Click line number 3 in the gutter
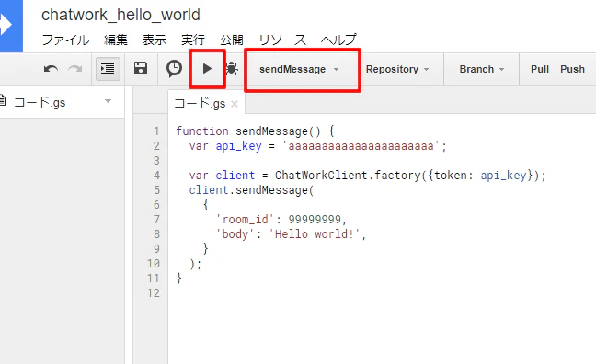 coord(156,161)
